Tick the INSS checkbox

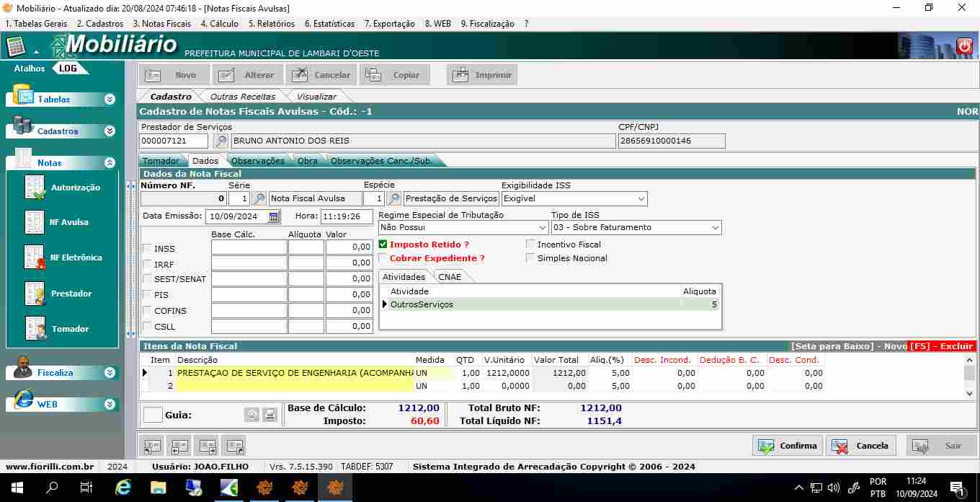(147, 249)
